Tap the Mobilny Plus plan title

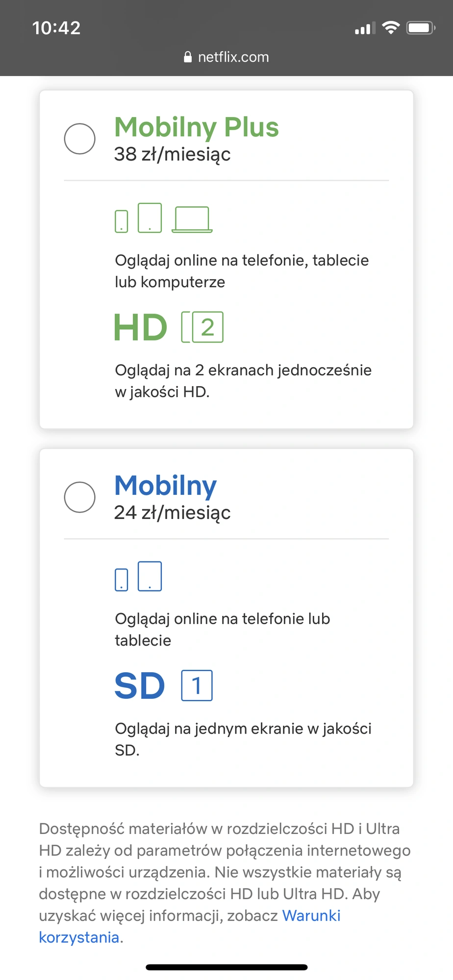point(197,127)
